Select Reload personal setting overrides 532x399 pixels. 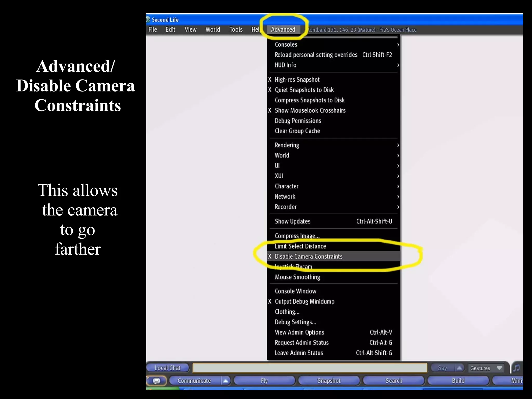point(334,55)
